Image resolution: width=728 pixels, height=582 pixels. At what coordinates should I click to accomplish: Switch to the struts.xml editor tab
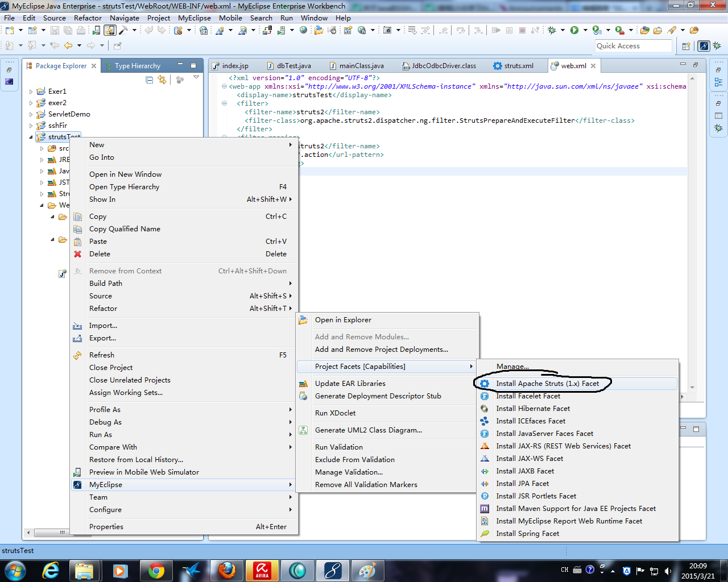point(514,66)
